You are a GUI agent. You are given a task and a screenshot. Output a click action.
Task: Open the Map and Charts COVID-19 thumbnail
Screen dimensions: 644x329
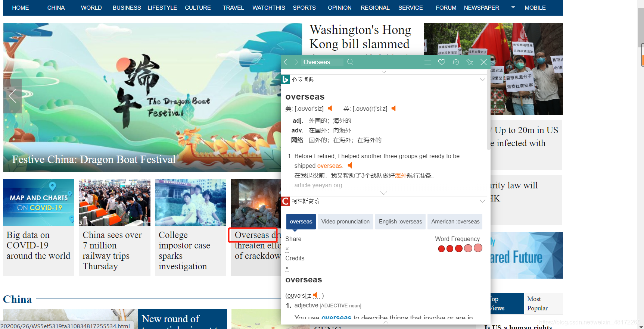click(38, 203)
